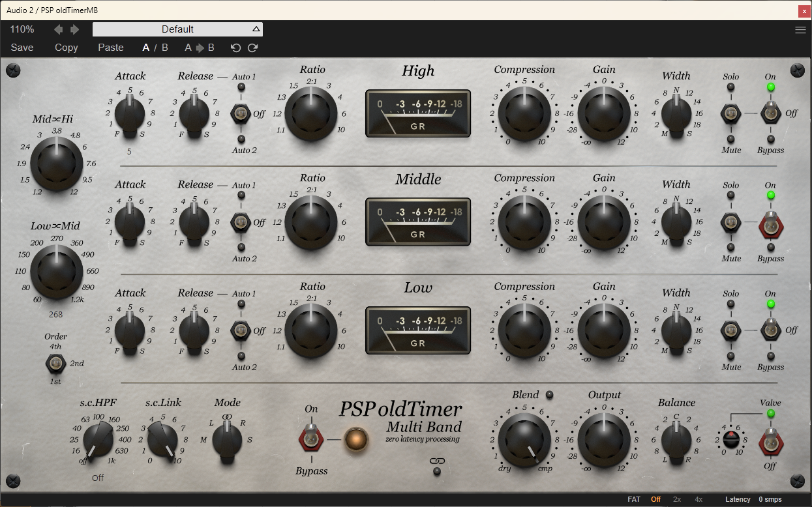Toggle the High band On/Bypass switch
Viewport: 812px width, 507px height.
771,113
